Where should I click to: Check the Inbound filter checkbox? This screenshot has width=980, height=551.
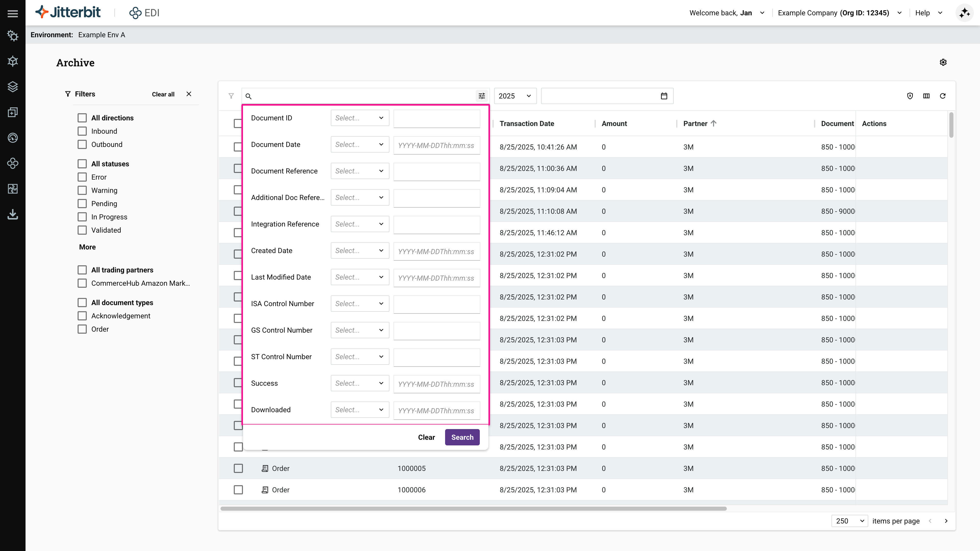82,131
